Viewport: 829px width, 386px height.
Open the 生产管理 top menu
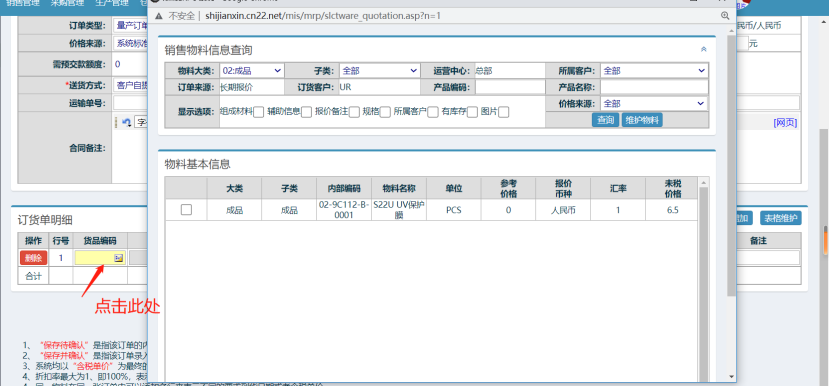click(112, 3)
